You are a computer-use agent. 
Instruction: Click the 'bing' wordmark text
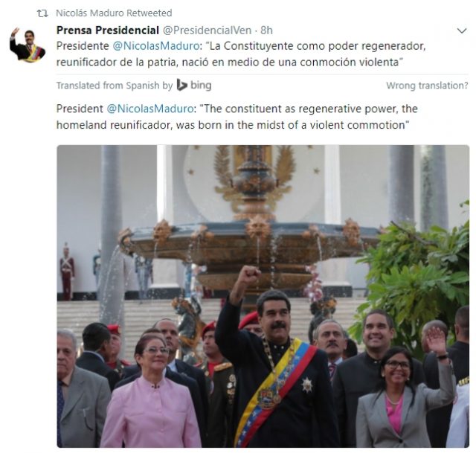click(201, 86)
